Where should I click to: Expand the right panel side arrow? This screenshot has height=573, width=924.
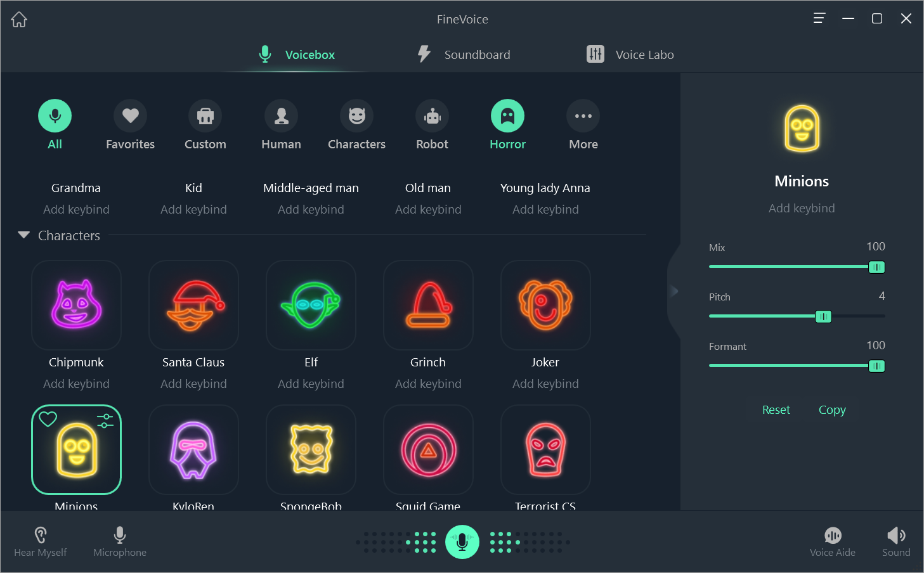point(674,291)
